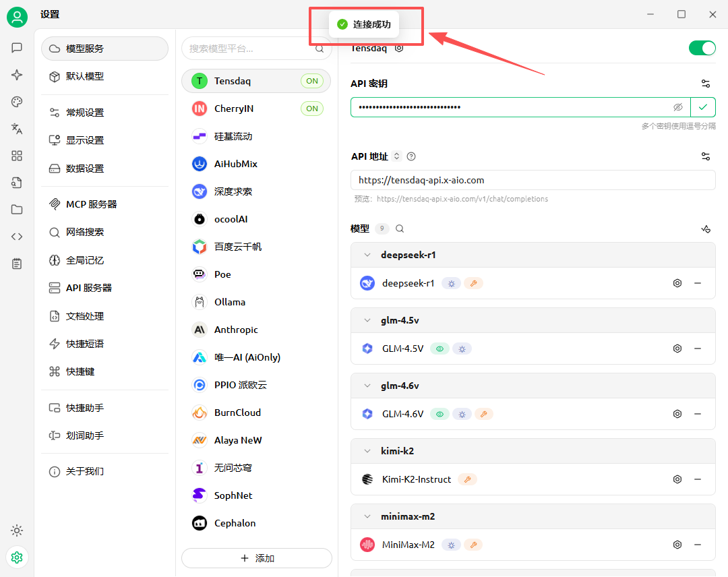Open 显示设置 settings menu
Image resolution: width=728 pixels, height=577 pixels.
(x=104, y=140)
